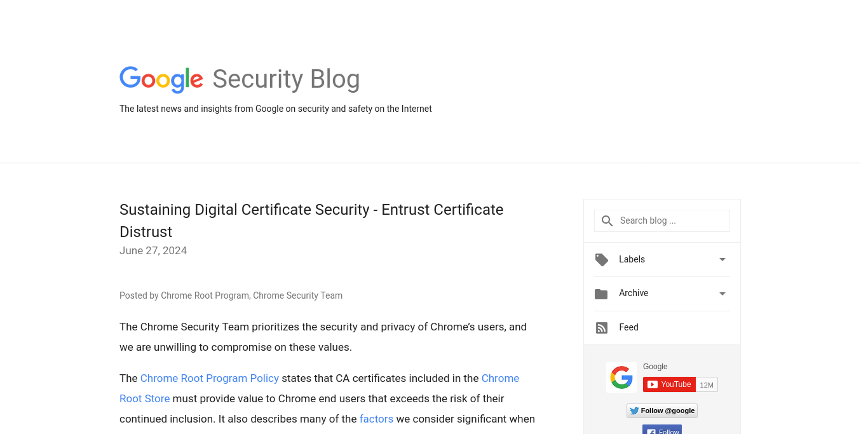The height and width of the screenshot is (434, 868).
Task: Click the Labels tag icon
Action: pyautogui.click(x=601, y=259)
